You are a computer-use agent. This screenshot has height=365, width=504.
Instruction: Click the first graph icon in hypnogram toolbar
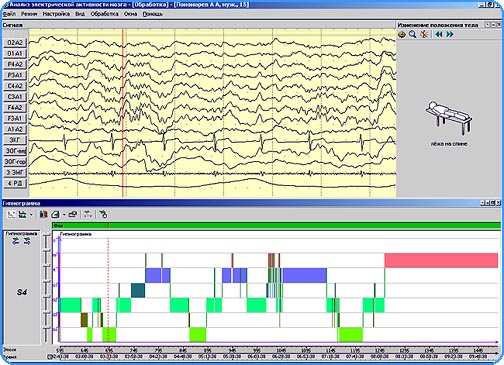tap(11, 214)
